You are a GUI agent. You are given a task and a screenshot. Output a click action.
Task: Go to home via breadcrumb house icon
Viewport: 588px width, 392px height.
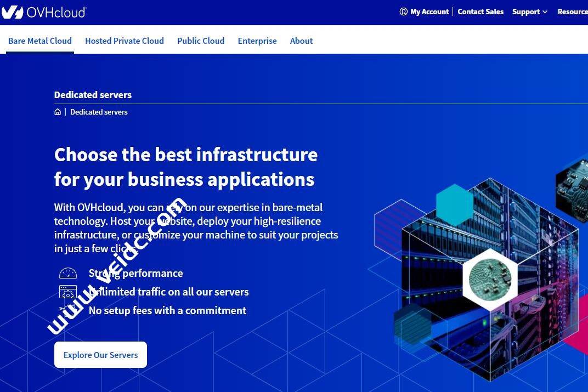pos(58,112)
